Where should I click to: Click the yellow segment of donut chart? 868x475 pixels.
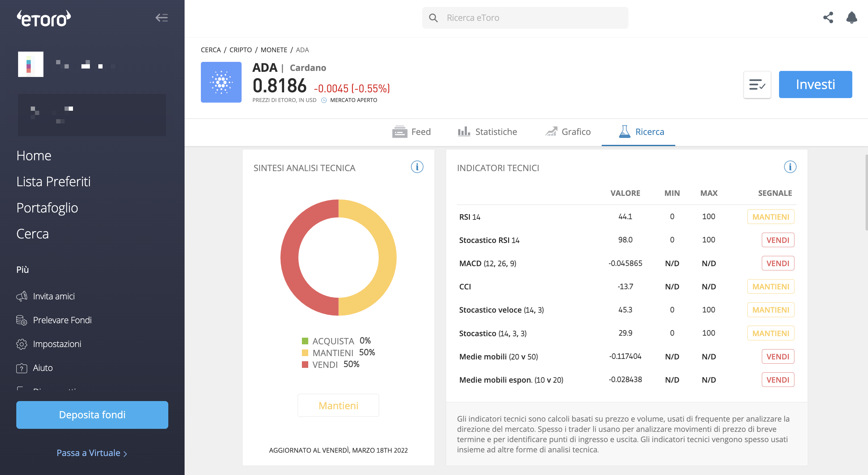[388, 257]
